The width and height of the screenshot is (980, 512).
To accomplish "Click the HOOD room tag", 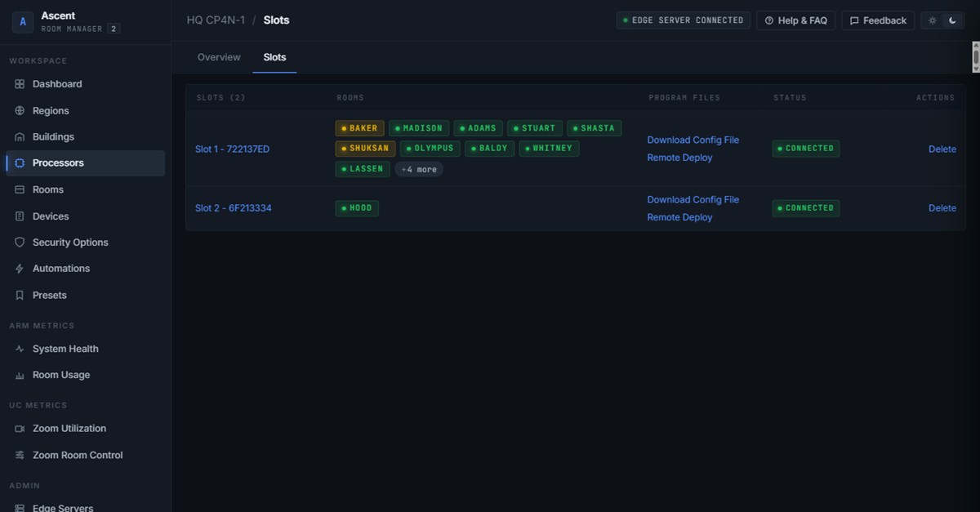I will click(357, 208).
